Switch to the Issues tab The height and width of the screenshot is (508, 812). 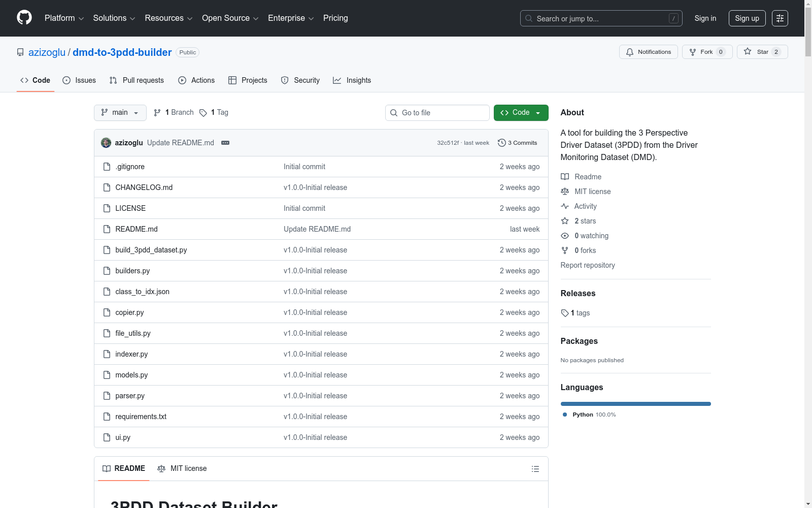click(x=79, y=80)
